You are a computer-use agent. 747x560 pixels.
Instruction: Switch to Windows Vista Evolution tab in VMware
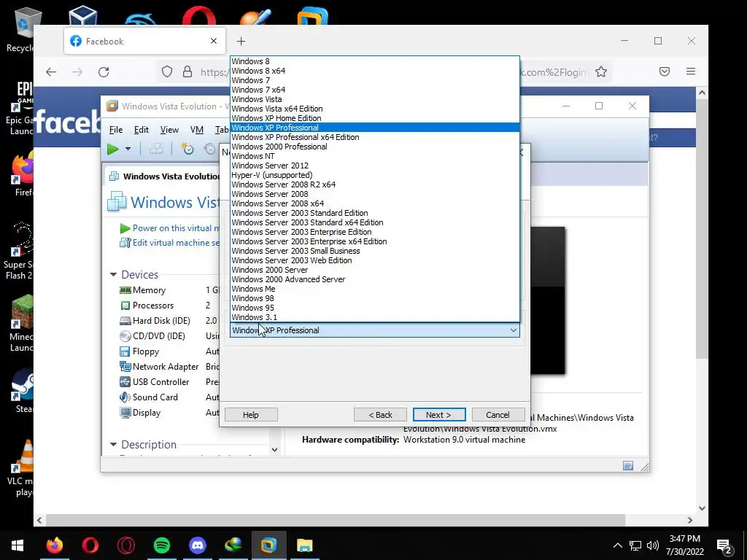coord(164,176)
